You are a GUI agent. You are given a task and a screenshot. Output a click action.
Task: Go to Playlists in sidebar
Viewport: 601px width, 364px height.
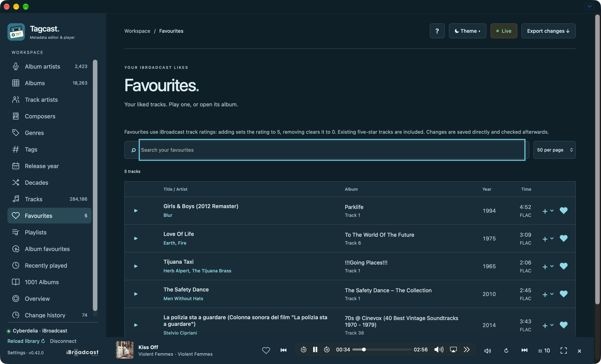coord(50,233)
